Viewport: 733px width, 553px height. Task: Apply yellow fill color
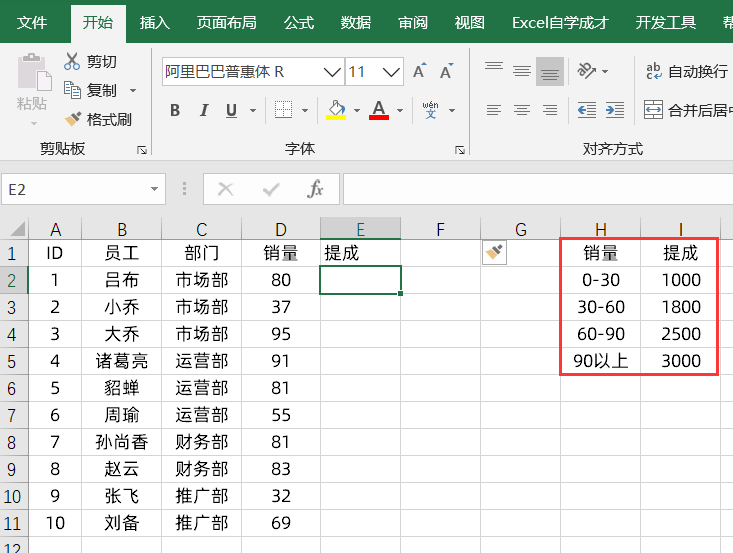tap(336, 110)
